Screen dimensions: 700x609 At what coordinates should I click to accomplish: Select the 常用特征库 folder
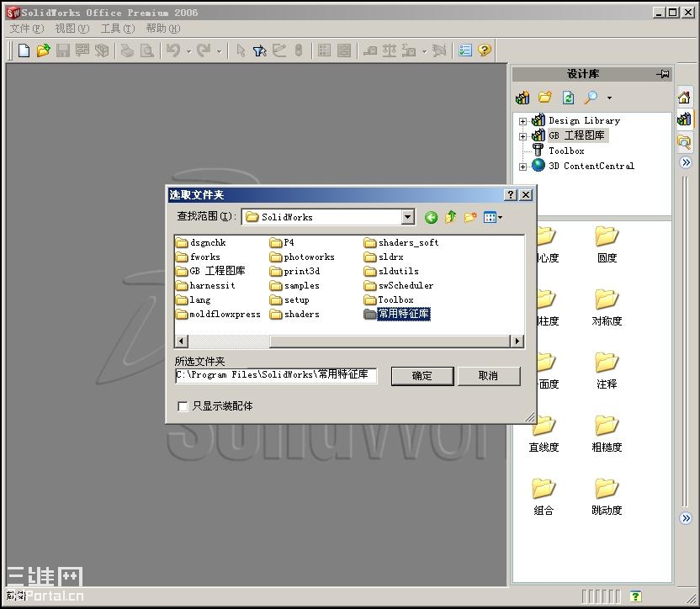[x=397, y=314]
